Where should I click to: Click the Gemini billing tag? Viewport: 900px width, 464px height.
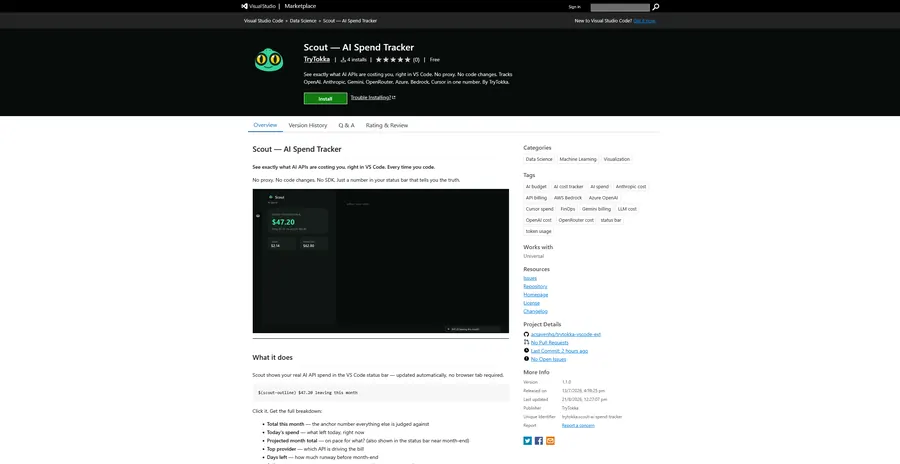pos(596,209)
